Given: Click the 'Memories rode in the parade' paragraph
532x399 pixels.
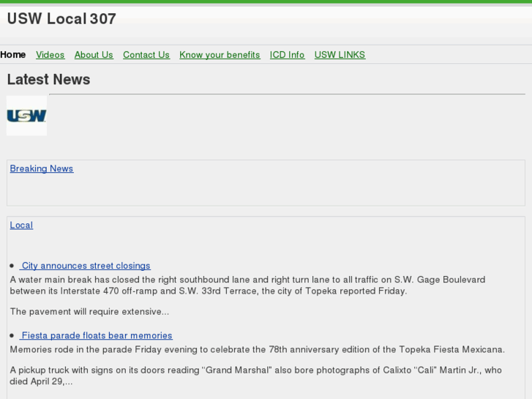Looking at the screenshot, I should pos(257,349).
